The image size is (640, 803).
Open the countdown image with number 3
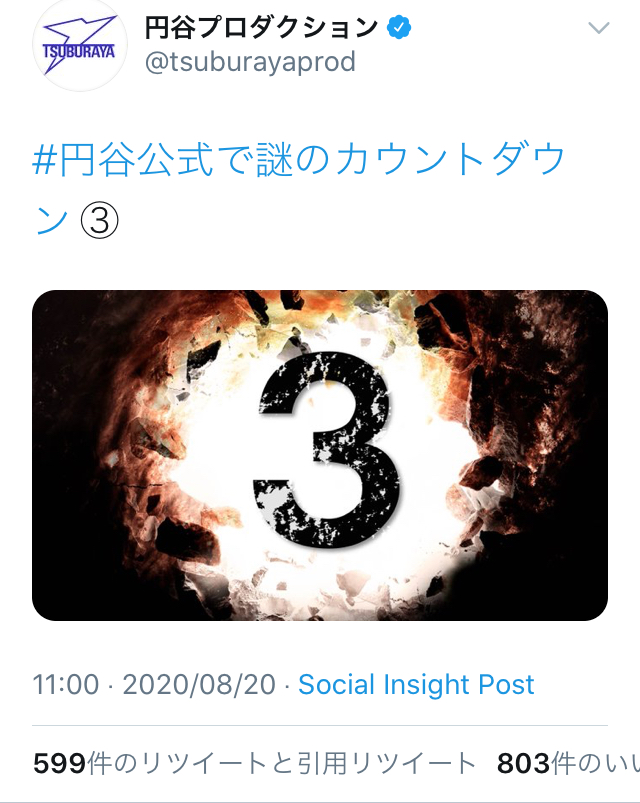pos(320,455)
